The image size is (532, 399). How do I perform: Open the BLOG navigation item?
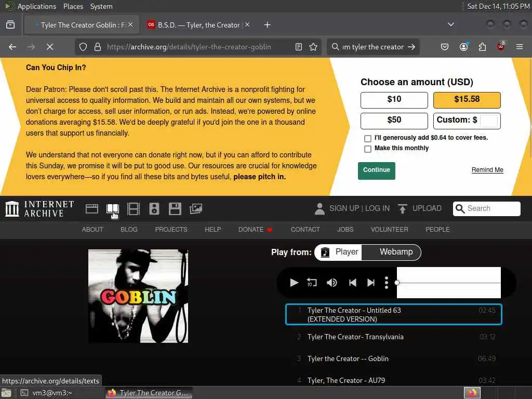tap(129, 230)
